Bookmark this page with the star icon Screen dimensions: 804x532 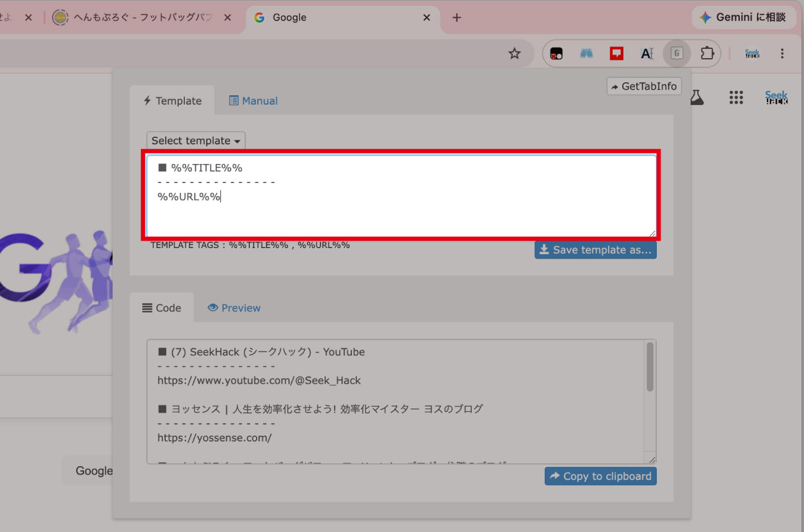click(514, 54)
